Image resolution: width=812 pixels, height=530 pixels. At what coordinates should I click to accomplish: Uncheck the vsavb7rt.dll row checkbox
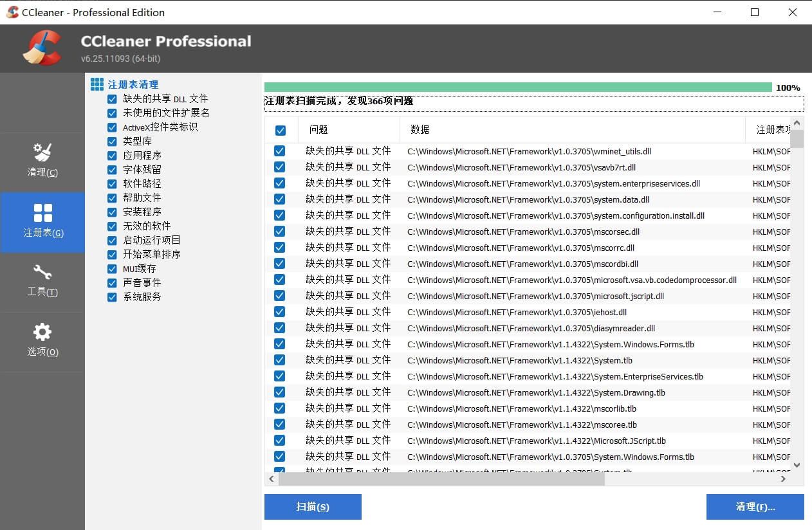coord(280,167)
